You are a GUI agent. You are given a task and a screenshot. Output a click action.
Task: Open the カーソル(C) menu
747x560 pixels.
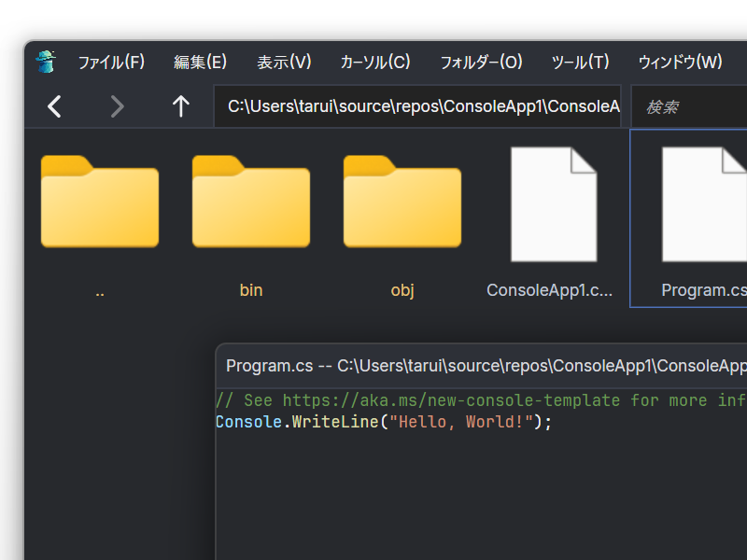click(x=375, y=62)
